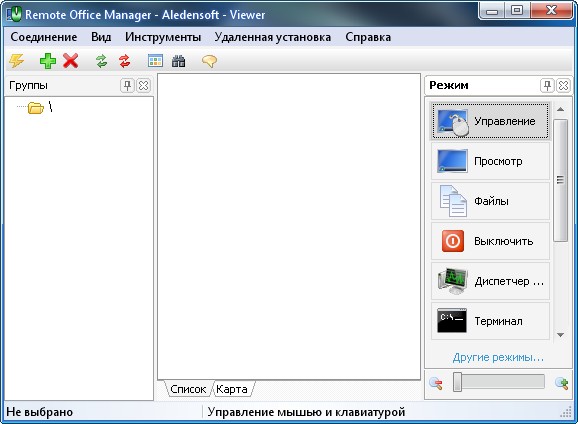Close the Группы panel

tap(143, 86)
